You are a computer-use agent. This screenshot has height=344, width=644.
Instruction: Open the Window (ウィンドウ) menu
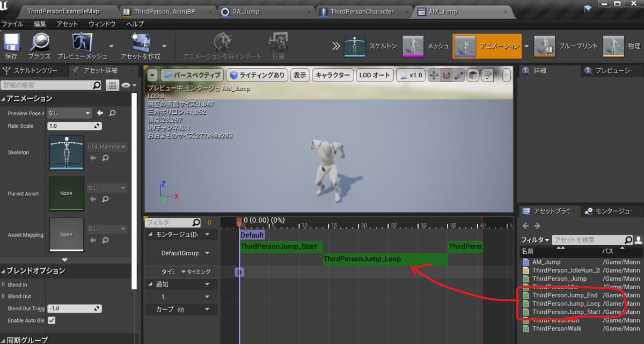pyautogui.click(x=102, y=24)
